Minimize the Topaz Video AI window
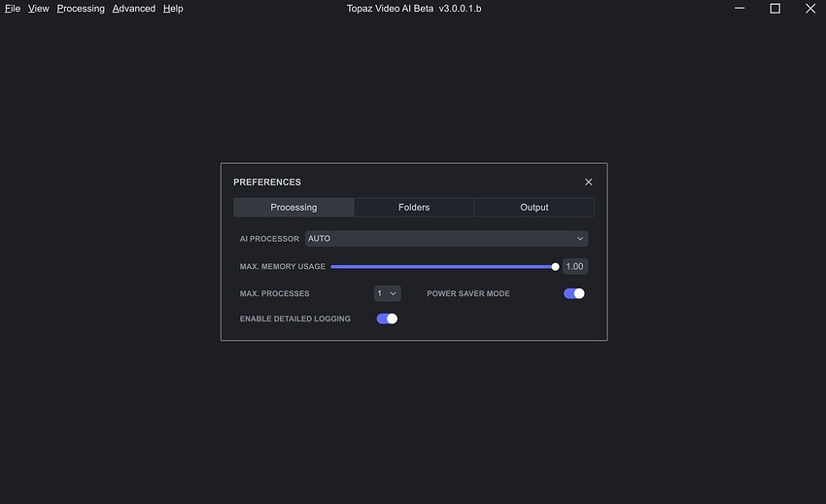 point(740,9)
